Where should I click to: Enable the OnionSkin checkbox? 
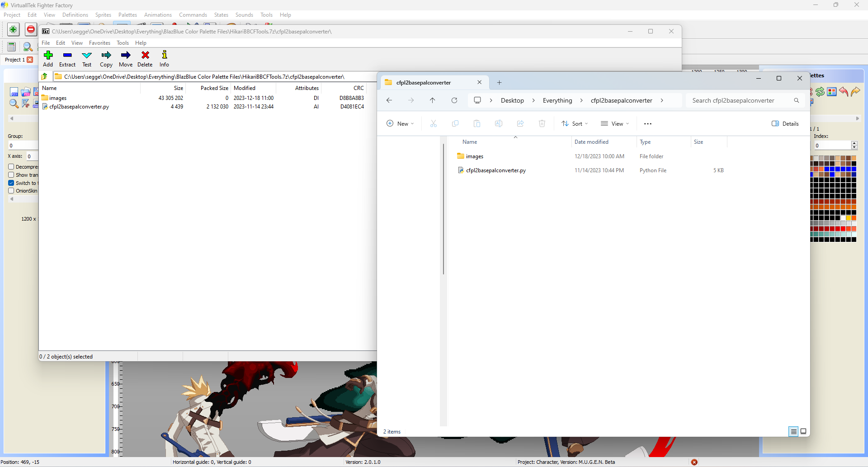11,191
